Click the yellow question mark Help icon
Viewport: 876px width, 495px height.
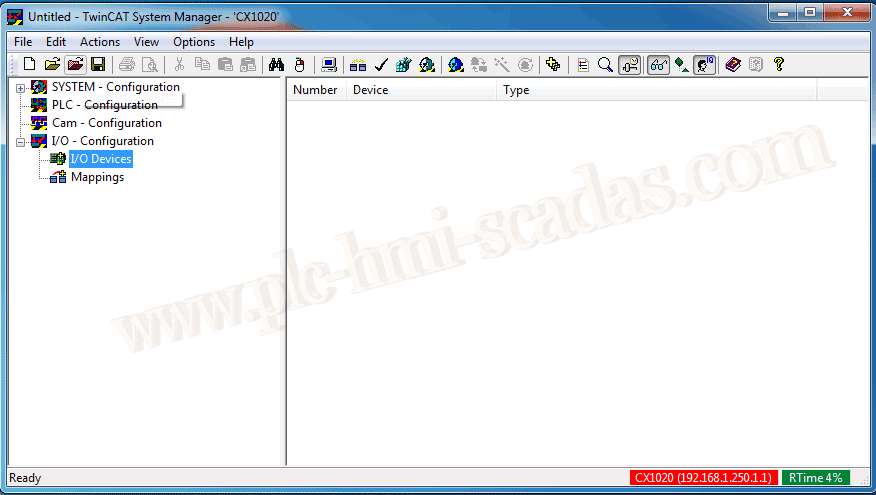778,65
